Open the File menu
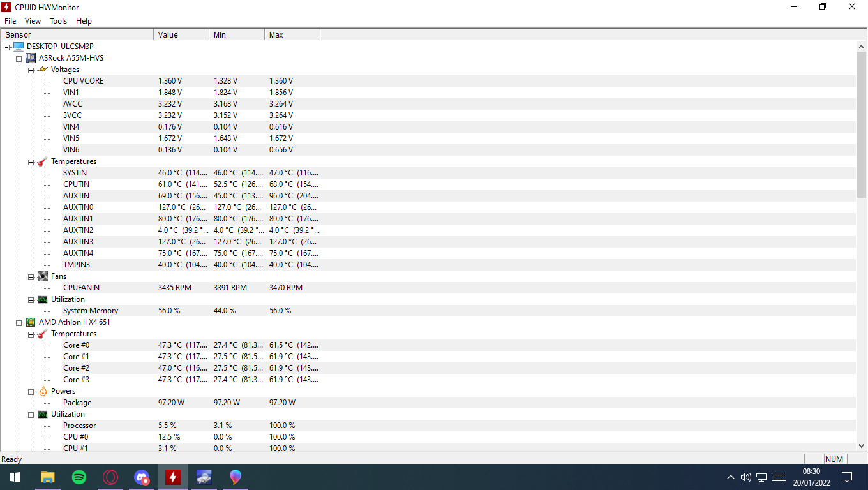Viewport: 868px width, 490px height. click(x=10, y=21)
